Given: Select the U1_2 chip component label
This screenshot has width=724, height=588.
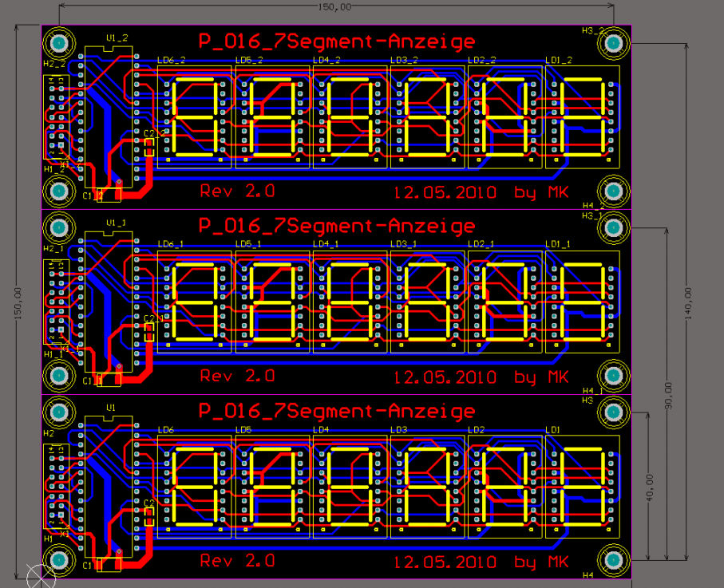Looking at the screenshot, I should pyautogui.click(x=117, y=37).
